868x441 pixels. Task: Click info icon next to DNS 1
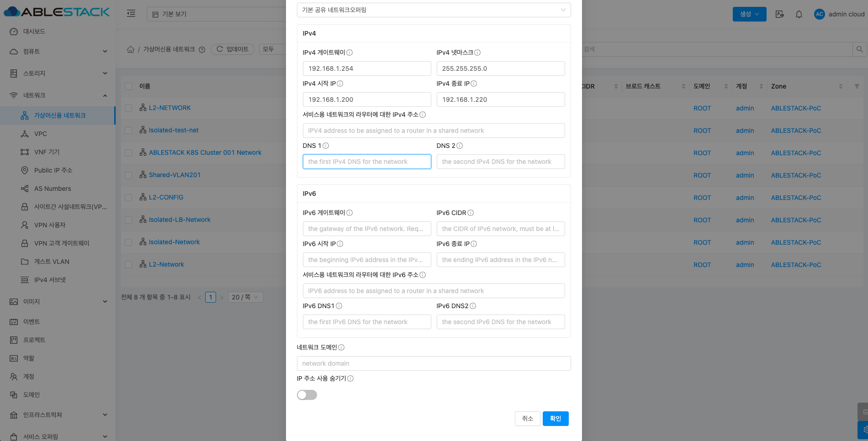click(x=326, y=146)
